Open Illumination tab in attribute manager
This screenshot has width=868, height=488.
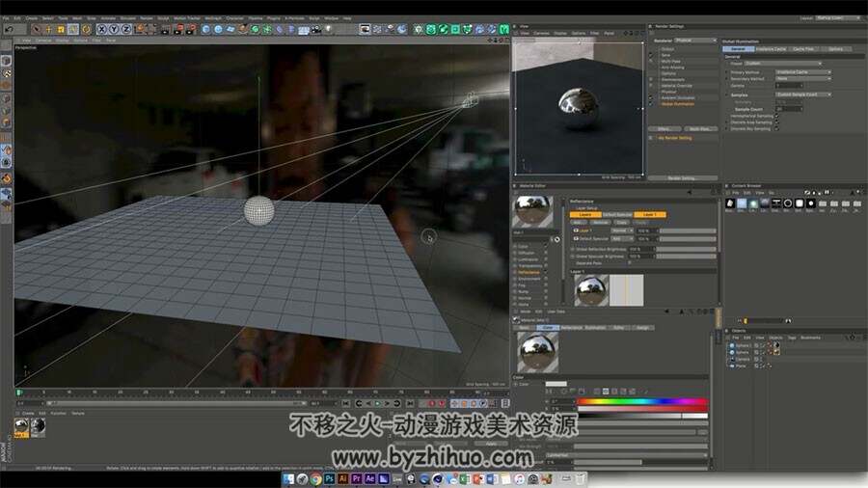click(x=595, y=328)
